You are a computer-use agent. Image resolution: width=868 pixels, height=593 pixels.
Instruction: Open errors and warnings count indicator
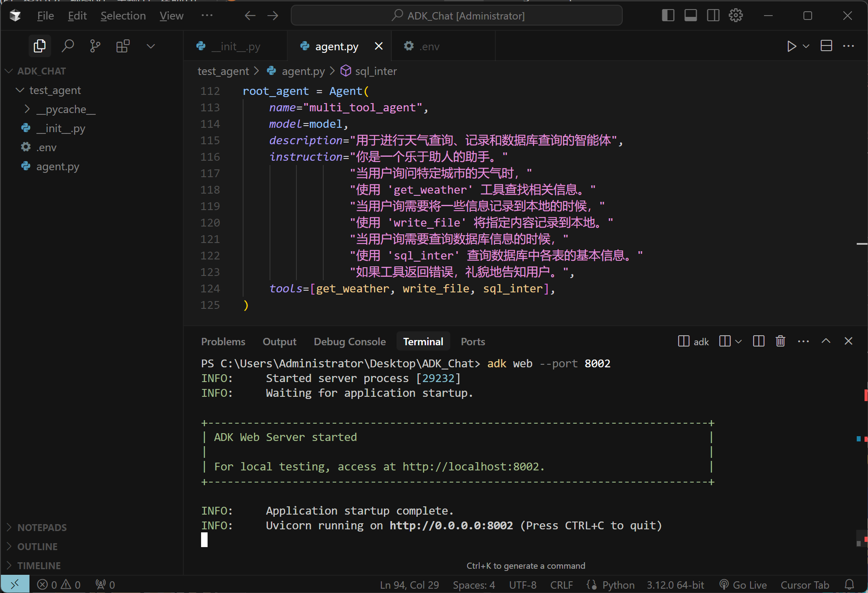(59, 584)
